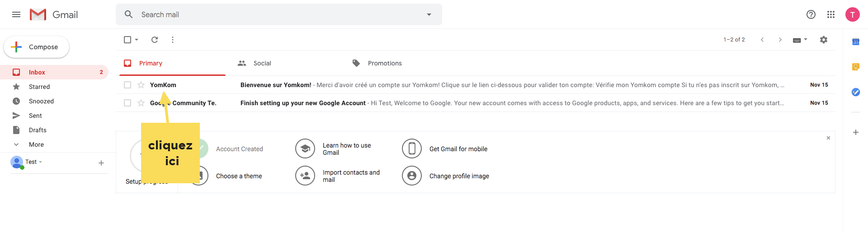The width and height of the screenshot is (868, 232).
Task: Go to newer messages arrow
Action: [x=762, y=40]
